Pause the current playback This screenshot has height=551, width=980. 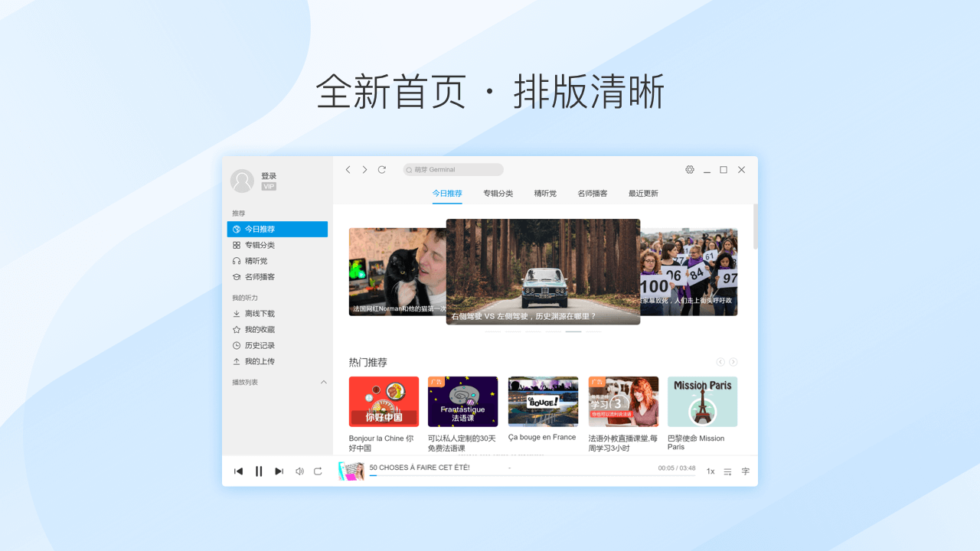259,471
